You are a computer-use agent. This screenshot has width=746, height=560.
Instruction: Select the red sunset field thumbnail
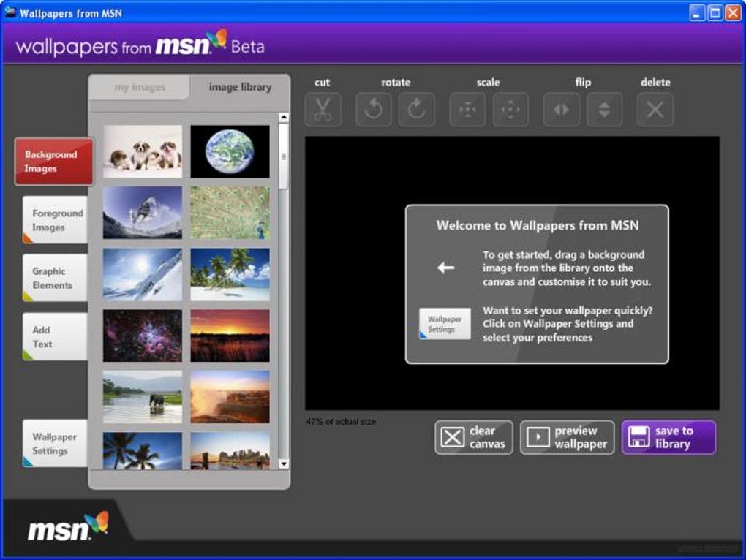click(x=230, y=336)
